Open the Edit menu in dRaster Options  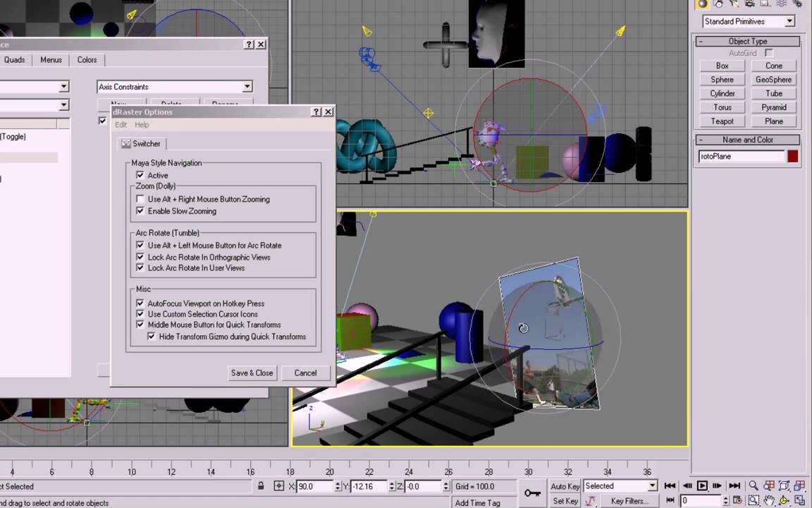pos(121,125)
